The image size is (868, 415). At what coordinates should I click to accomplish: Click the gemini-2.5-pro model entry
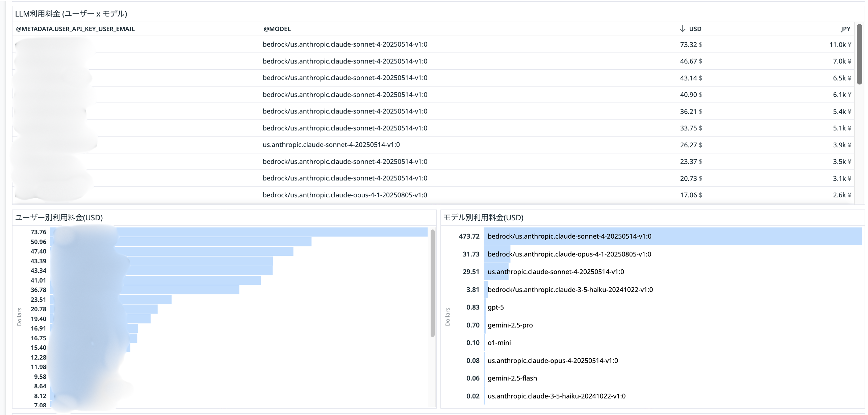510,325
